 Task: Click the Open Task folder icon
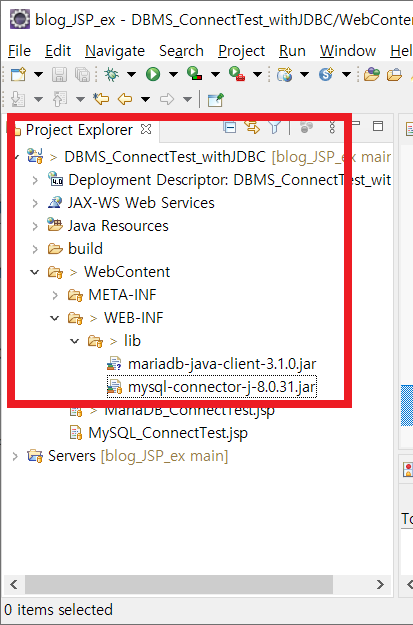(x=395, y=75)
